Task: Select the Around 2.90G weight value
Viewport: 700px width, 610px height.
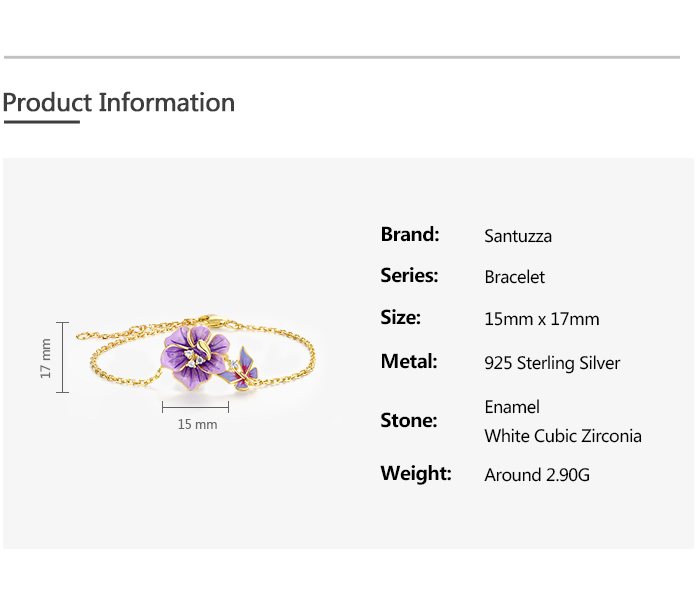Action: pos(537,475)
